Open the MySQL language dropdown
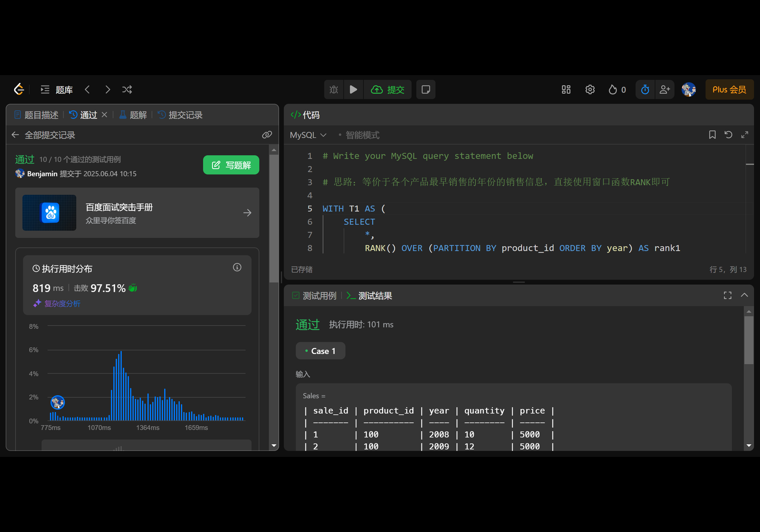 (308, 135)
